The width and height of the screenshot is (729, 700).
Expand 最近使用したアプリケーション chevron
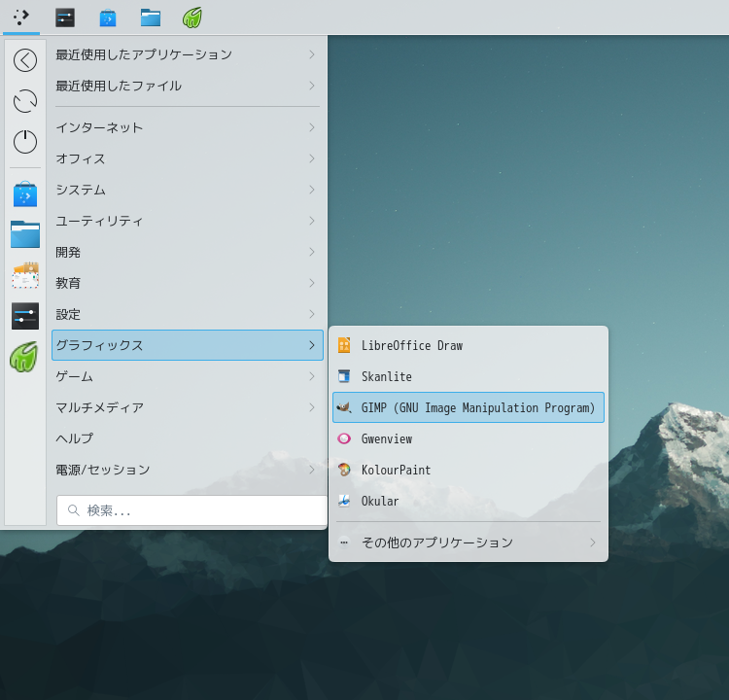click(312, 54)
